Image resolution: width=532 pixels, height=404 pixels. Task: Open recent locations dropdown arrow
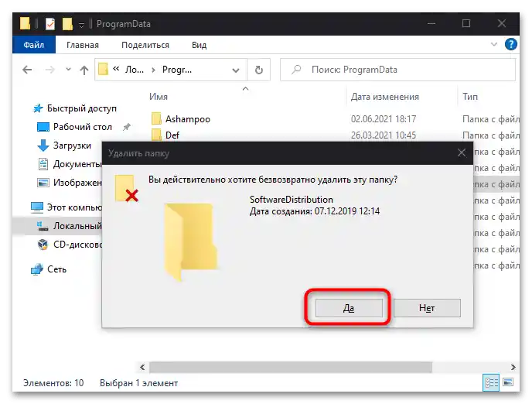click(68, 70)
